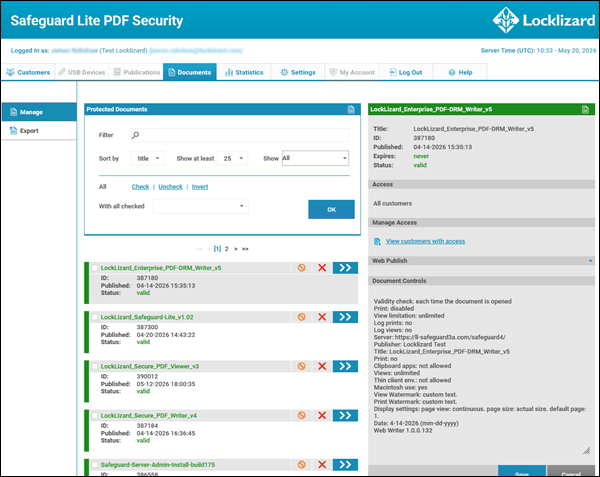
Task: Open the Sort by title dropdown
Action: tap(148, 158)
